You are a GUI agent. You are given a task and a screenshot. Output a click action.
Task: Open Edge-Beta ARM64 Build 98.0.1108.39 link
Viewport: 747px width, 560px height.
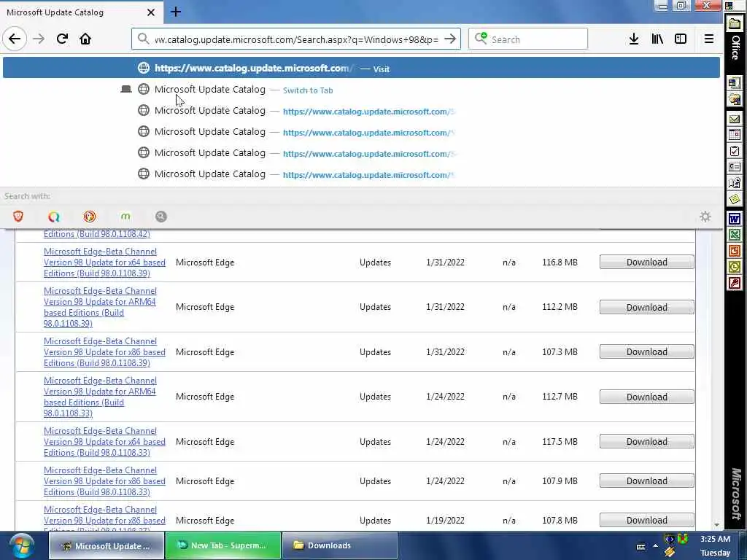tap(100, 307)
